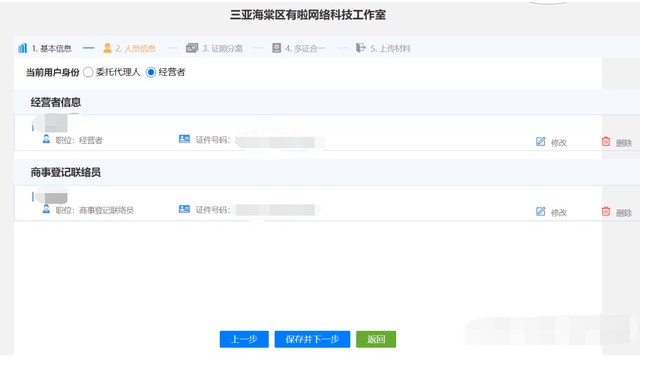Click the 经营者信息 section heading

[56, 103]
